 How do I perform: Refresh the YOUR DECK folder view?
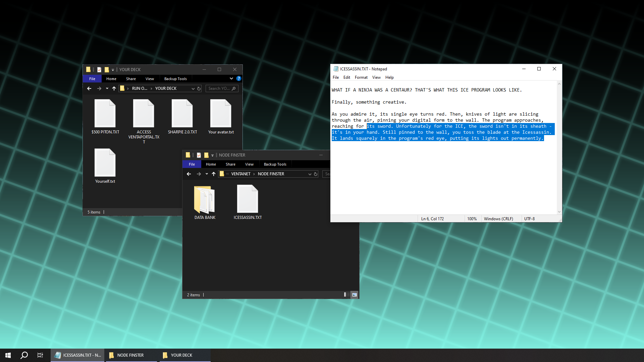tap(199, 88)
